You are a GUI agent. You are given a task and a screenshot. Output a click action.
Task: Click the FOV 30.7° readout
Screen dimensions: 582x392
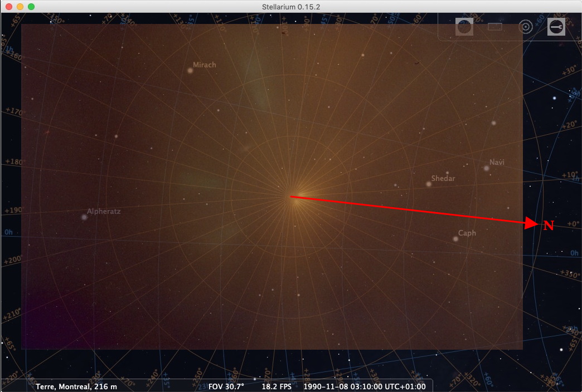tap(226, 386)
